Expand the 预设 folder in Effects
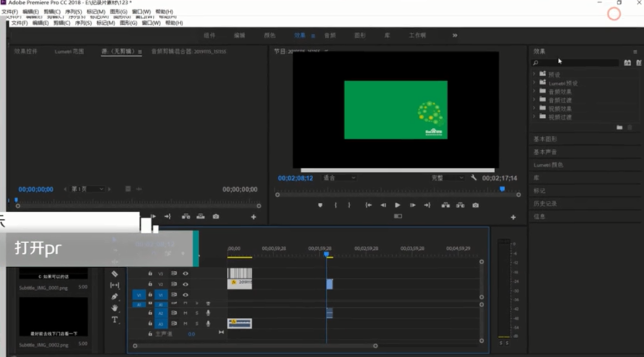 [534, 74]
